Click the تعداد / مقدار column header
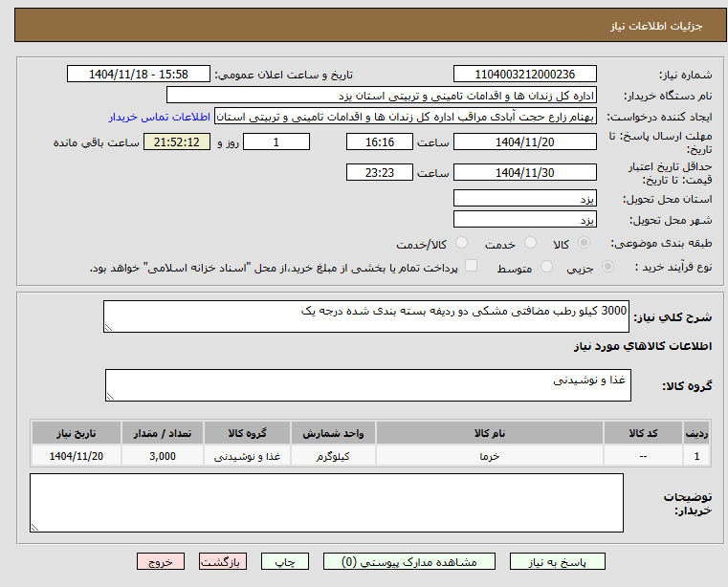 (x=163, y=433)
